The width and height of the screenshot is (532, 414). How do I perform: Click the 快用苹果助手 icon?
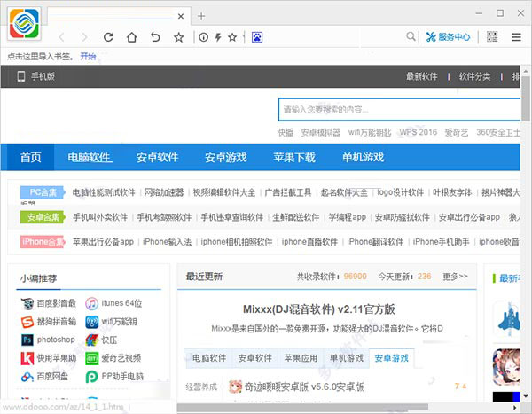coord(27,358)
